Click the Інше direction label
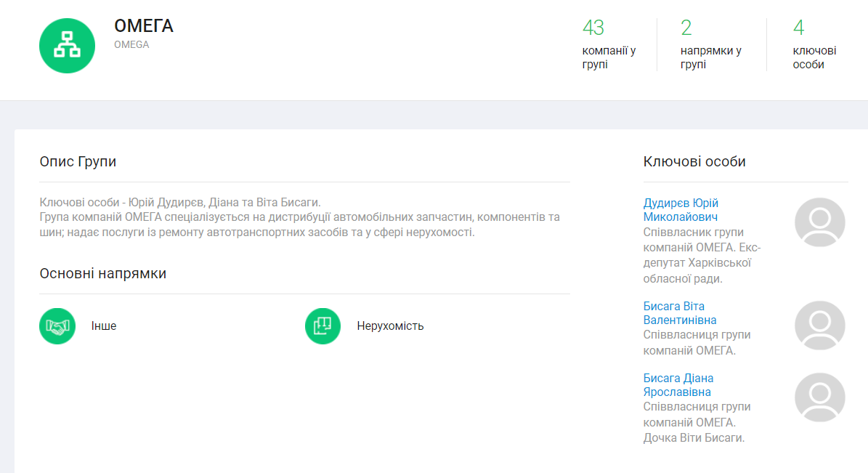The width and height of the screenshot is (868, 473). click(104, 326)
